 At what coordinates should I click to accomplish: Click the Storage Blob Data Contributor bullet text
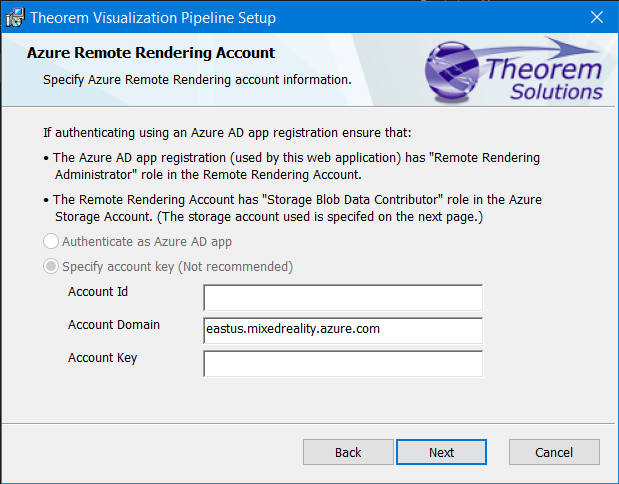296,207
